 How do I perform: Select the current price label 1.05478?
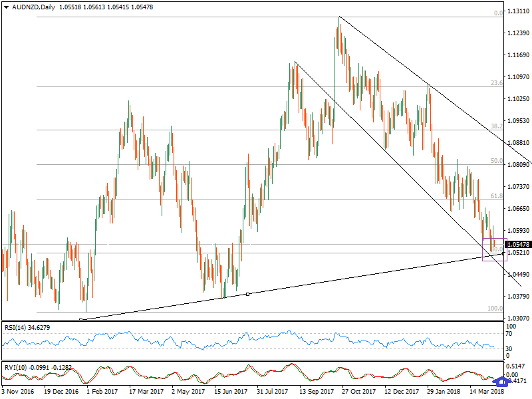coord(518,244)
